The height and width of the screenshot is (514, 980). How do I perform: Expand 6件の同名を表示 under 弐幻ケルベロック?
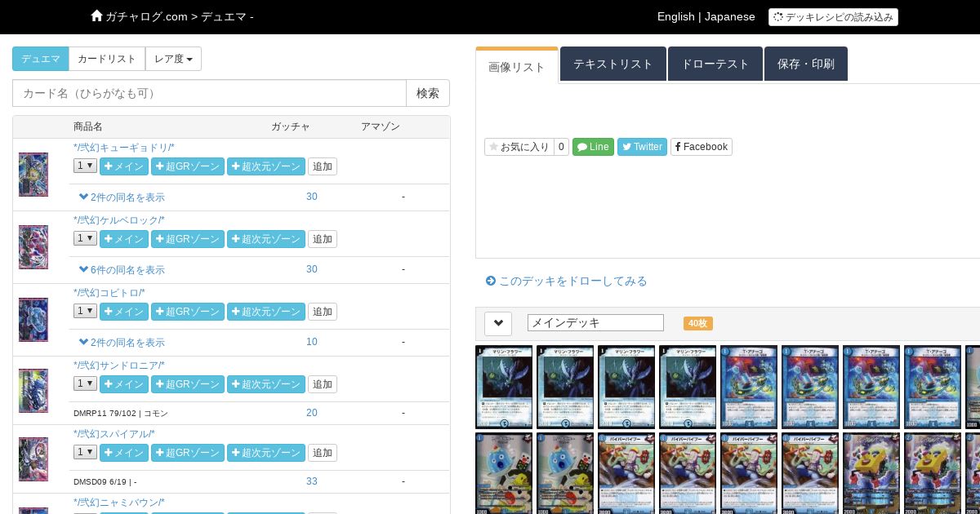tap(122, 270)
